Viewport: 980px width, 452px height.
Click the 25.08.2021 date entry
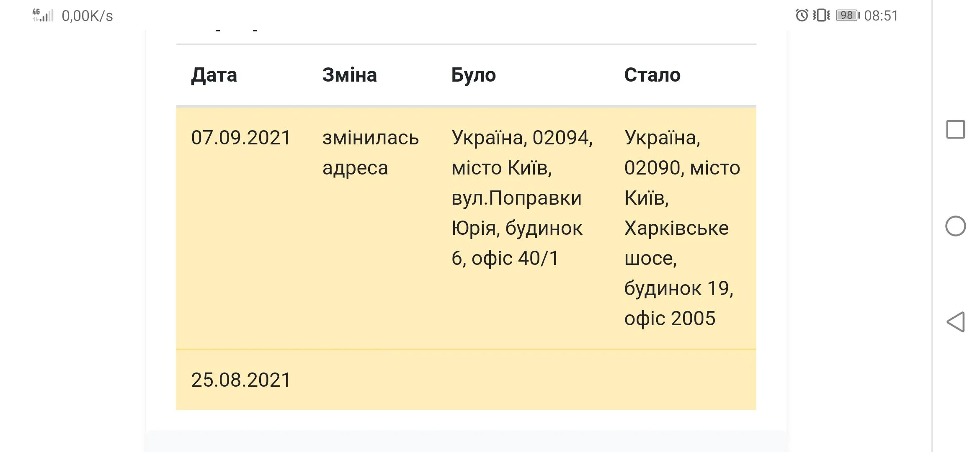241,380
